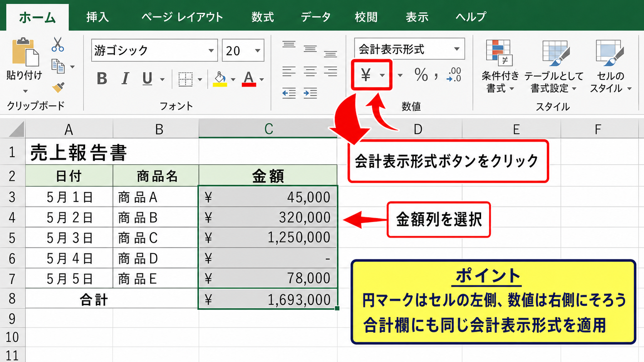Decrease the cell indent

point(289,93)
